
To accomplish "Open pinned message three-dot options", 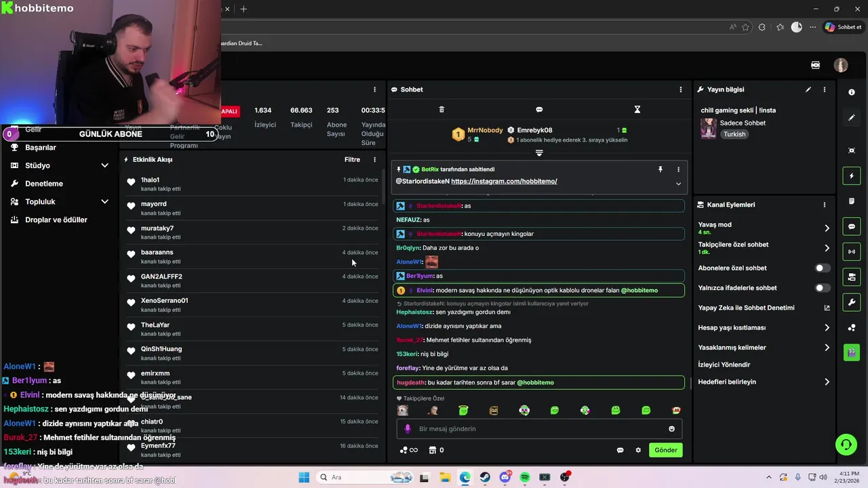I will coord(678,169).
